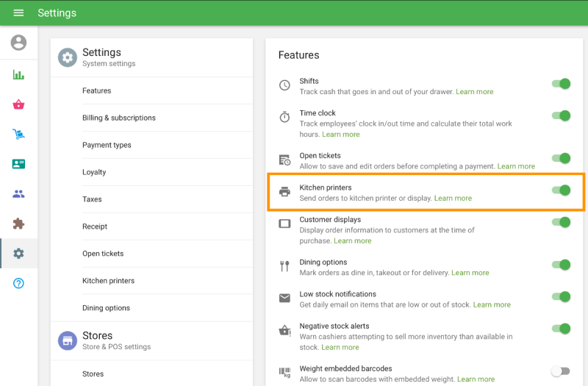Disable the Shifts feature toggle
The width and height of the screenshot is (588, 386).
click(x=561, y=84)
